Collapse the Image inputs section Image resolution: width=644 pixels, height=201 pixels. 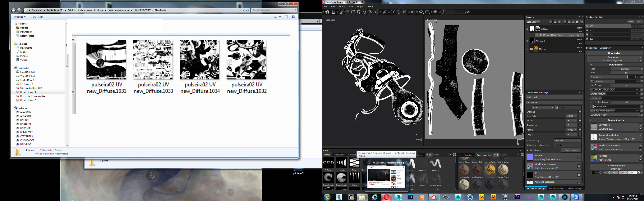pyautogui.click(x=591, y=120)
